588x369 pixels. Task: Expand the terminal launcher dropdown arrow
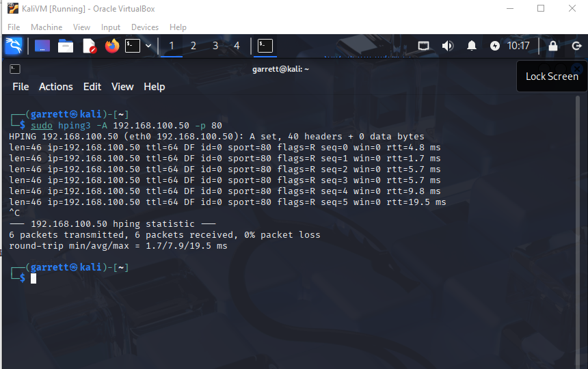[x=148, y=46]
